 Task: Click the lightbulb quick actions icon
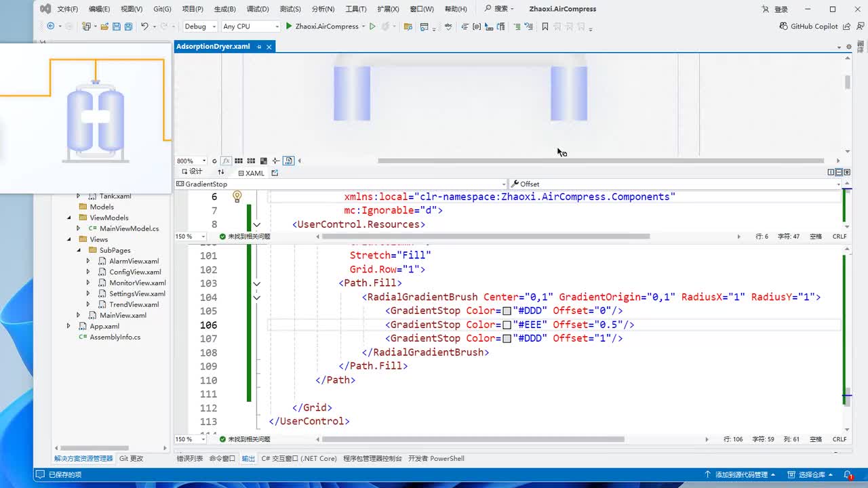click(237, 197)
